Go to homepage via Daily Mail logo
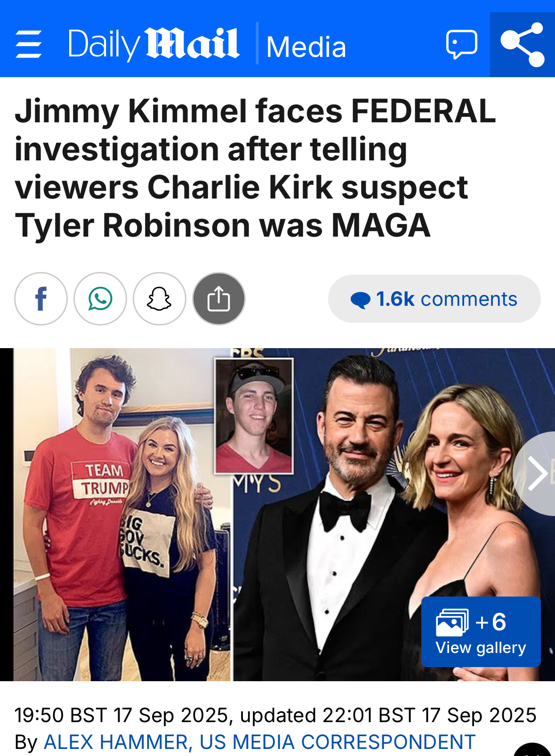 tap(153, 44)
